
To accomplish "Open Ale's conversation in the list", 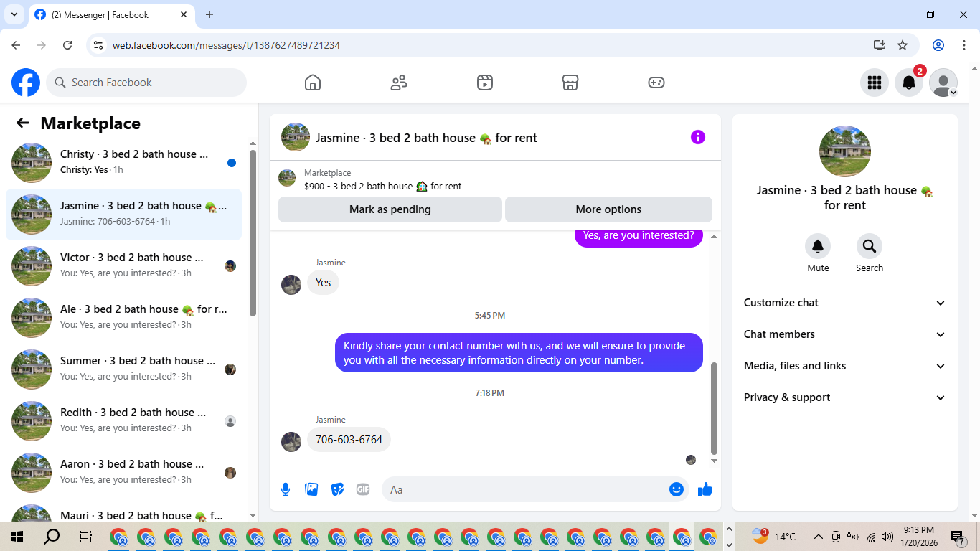I will click(x=124, y=318).
